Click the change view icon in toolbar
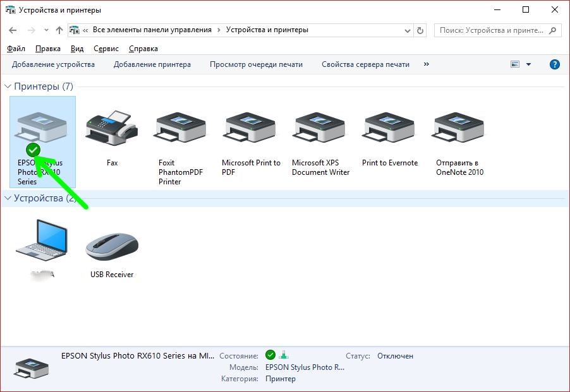Image resolution: width=570 pixels, height=392 pixels. (515, 64)
